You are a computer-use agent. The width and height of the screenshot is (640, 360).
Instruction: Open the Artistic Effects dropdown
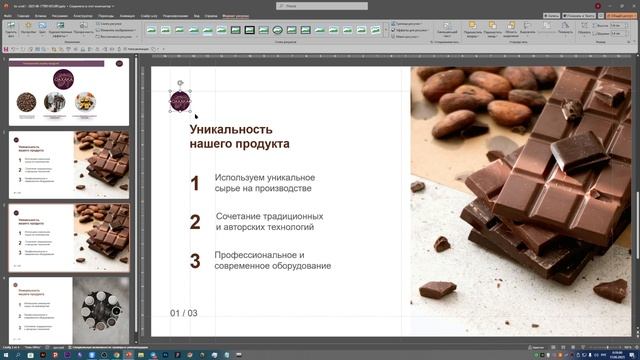[x=60, y=29]
